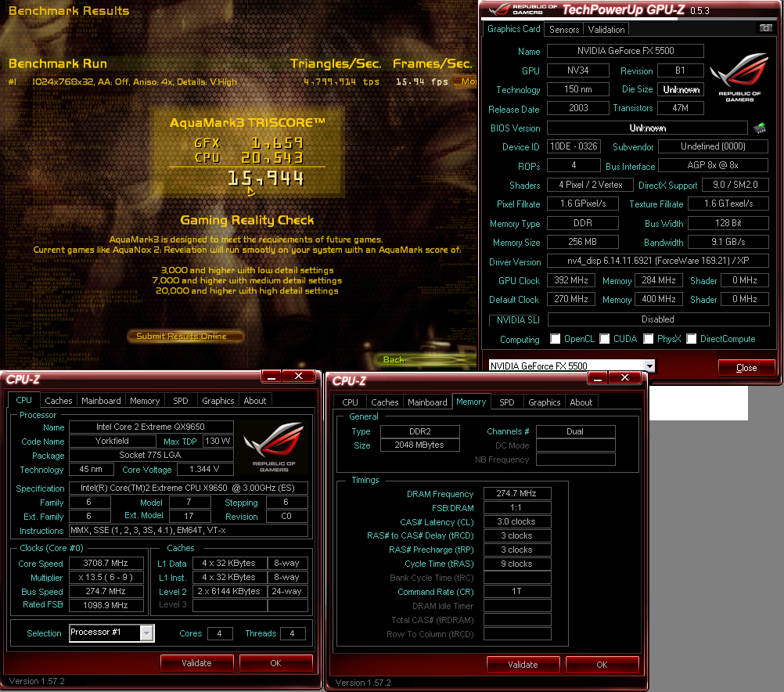Select Graphics Card tab in GPU-Z
Viewport: 784px width, 692px height.
pos(513,29)
